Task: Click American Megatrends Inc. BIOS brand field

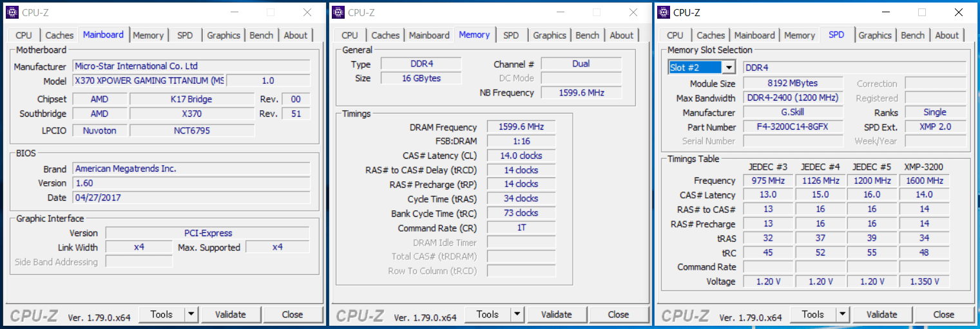Action: (x=191, y=168)
